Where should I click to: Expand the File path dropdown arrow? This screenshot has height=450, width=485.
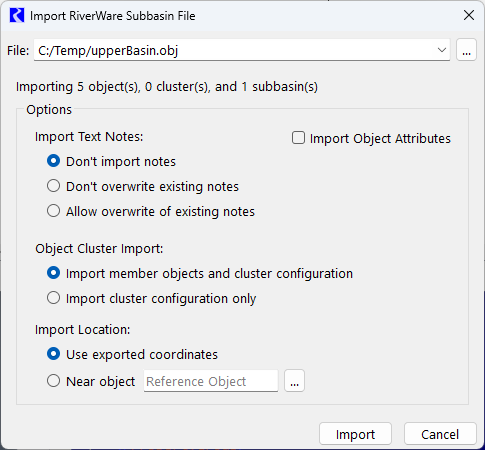[442, 50]
